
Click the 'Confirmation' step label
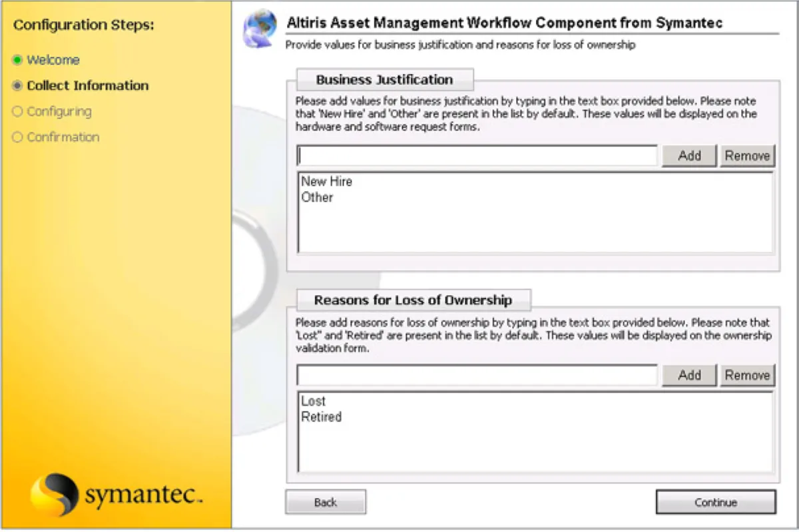click(x=63, y=137)
